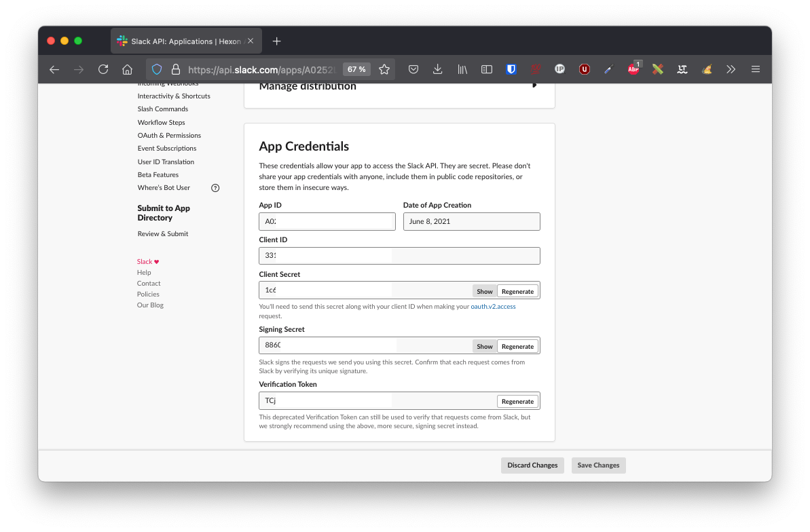810x532 pixels.
Task: Click the Date of App Creation field
Action: (472, 222)
